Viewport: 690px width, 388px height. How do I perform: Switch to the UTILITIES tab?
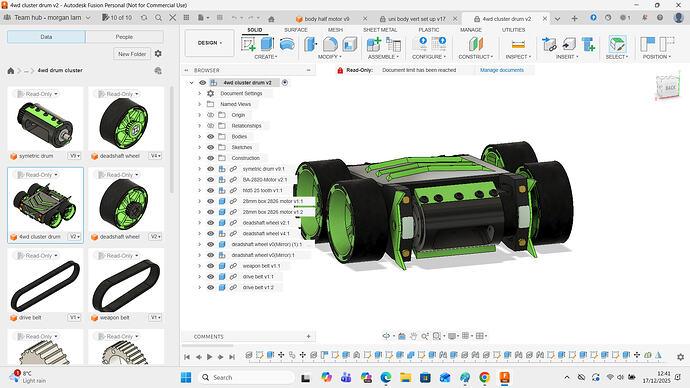click(x=514, y=30)
